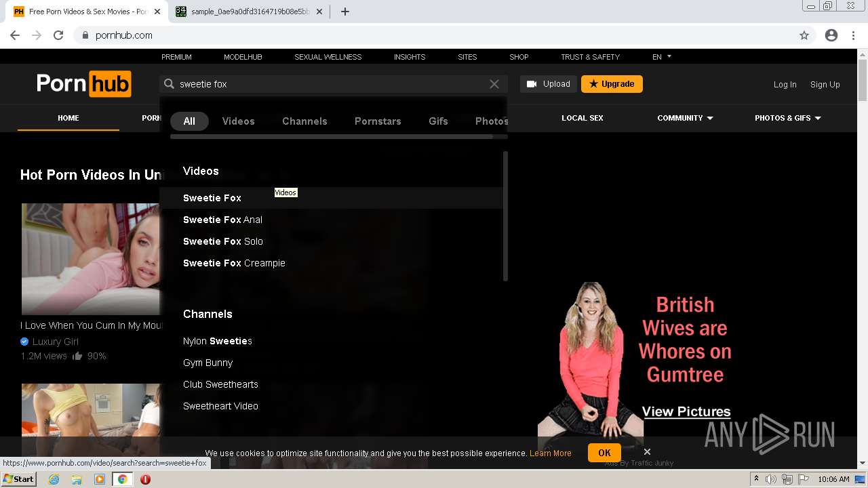Viewport: 868px width, 488px height.
Task: Click the Action Center flag tray icon
Action: [x=803, y=479]
